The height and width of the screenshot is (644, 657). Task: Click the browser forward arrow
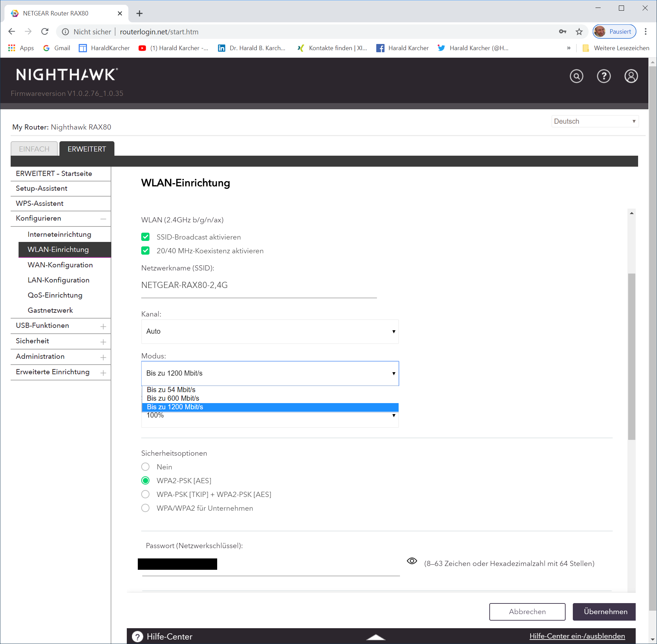28,32
